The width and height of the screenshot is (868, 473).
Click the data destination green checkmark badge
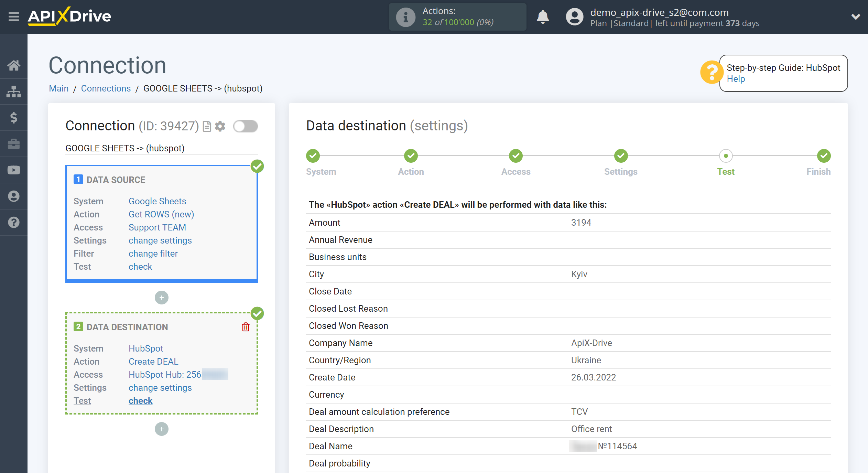(x=257, y=313)
